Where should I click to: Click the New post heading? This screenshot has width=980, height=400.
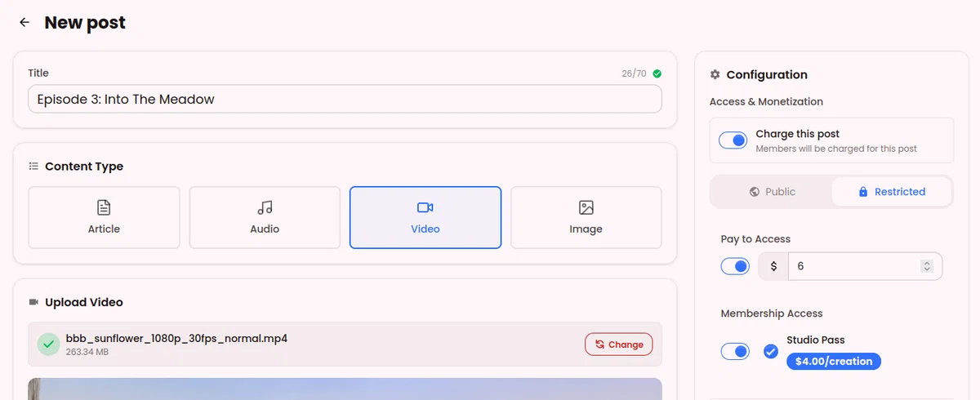pyautogui.click(x=85, y=23)
